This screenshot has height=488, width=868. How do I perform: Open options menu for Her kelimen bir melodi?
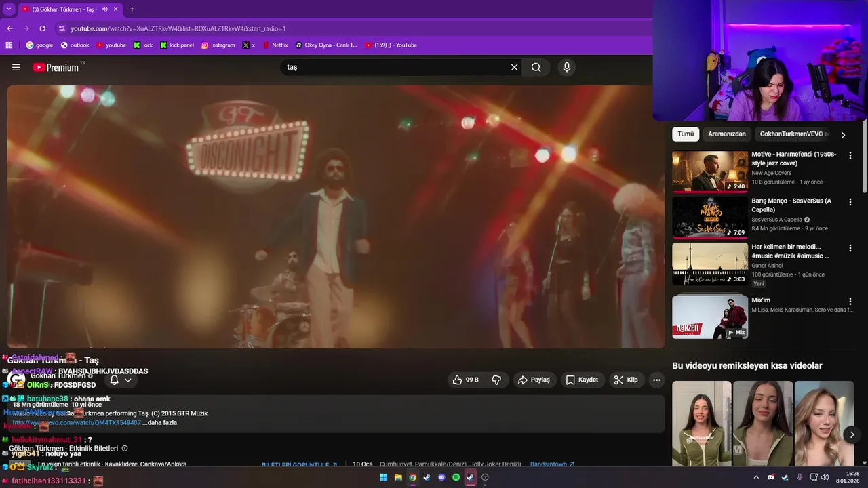(850, 248)
